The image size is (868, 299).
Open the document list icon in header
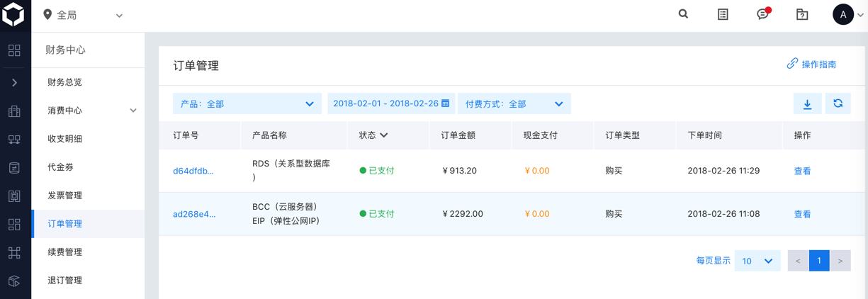point(723,14)
